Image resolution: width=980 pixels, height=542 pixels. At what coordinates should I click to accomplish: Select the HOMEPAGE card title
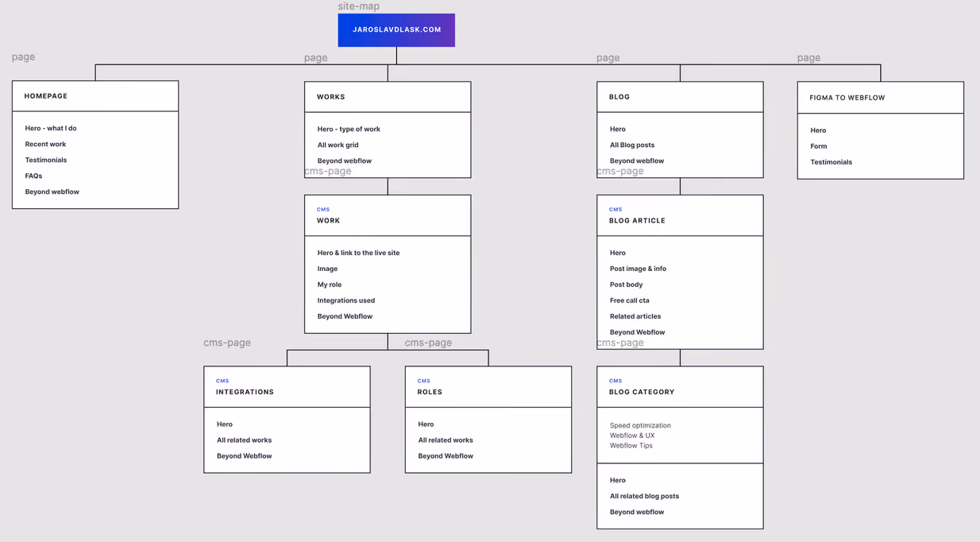[x=46, y=96]
